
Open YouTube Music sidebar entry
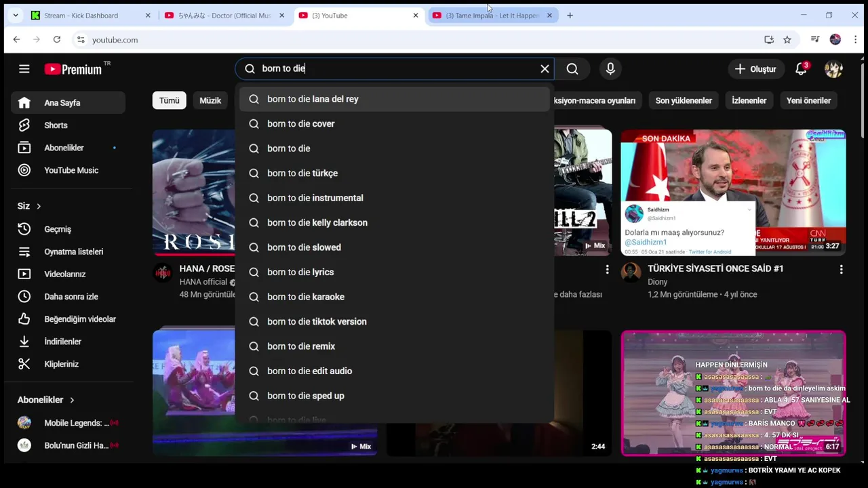point(68,170)
